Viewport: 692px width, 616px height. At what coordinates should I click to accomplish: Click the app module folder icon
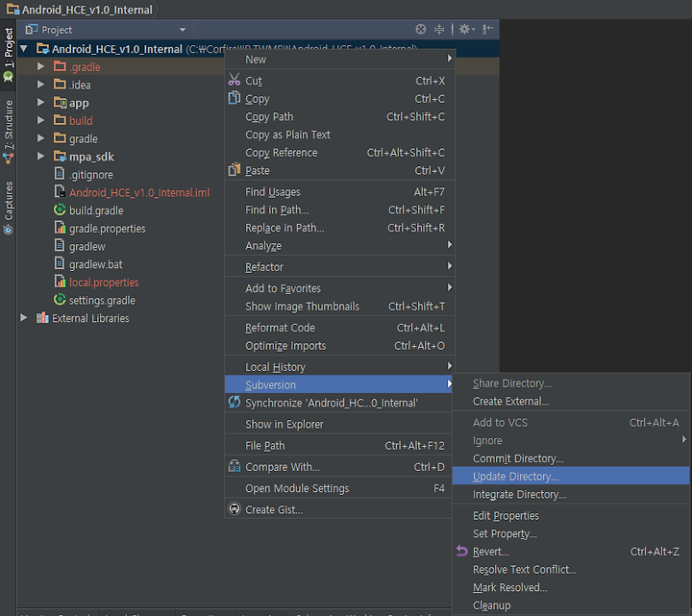(60, 103)
